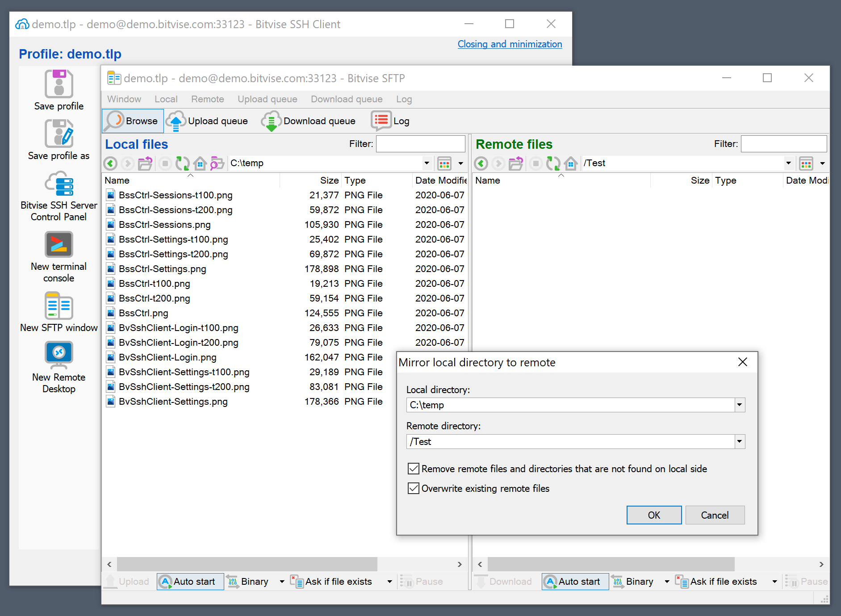The image size is (841, 616).
Task: Open Closing and minimization link
Action: click(x=510, y=44)
